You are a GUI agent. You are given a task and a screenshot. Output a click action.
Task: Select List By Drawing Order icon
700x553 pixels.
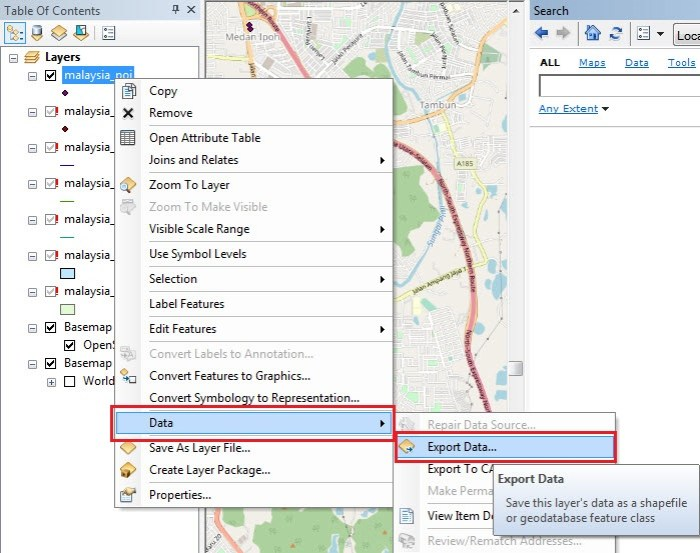(15, 33)
